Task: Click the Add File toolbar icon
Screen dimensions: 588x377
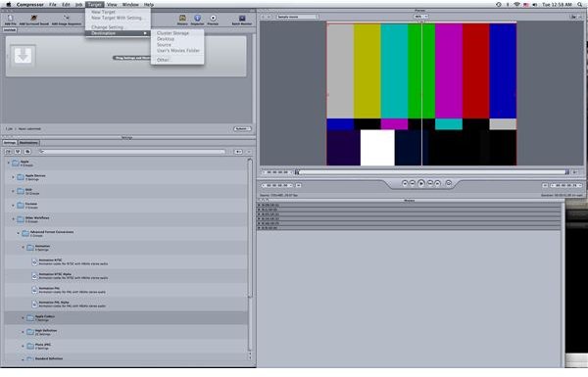Action: click(x=10, y=19)
